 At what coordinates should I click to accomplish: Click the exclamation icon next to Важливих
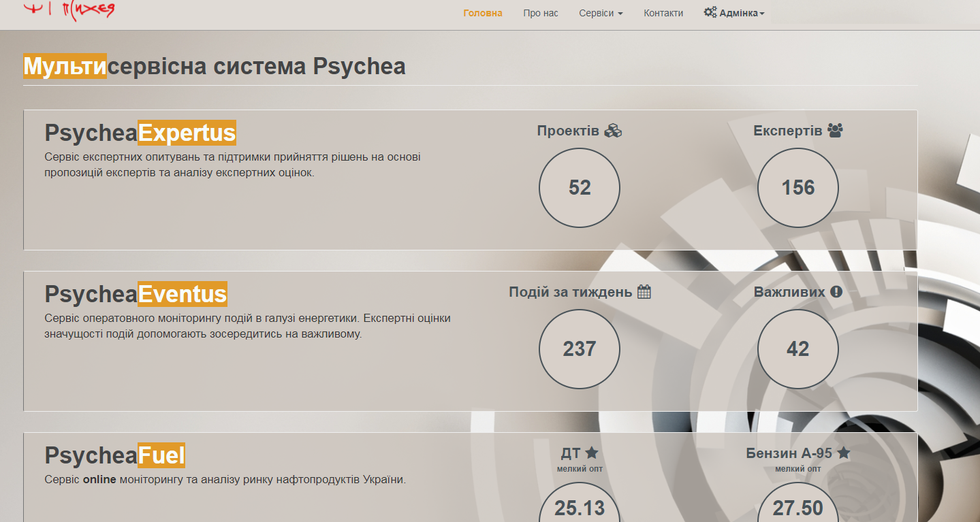click(836, 292)
